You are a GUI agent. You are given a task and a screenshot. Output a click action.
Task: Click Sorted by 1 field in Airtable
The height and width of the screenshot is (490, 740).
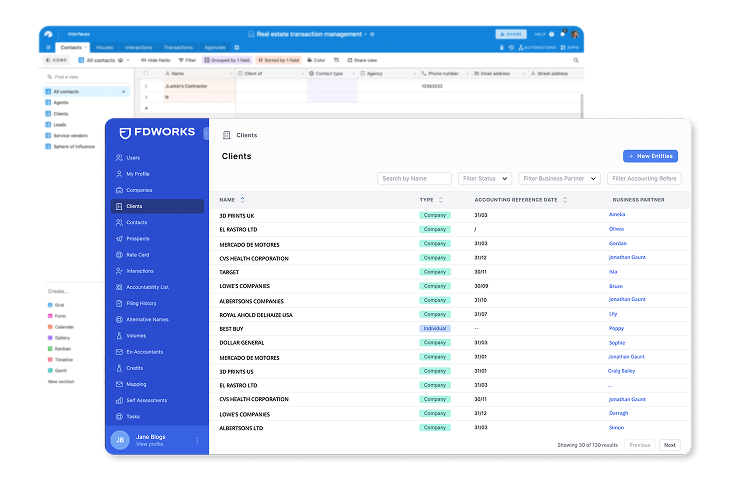click(278, 60)
